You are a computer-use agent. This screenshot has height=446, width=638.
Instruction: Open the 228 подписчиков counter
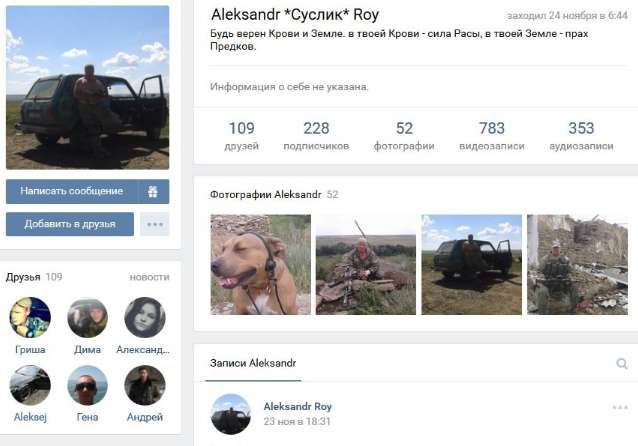[316, 136]
